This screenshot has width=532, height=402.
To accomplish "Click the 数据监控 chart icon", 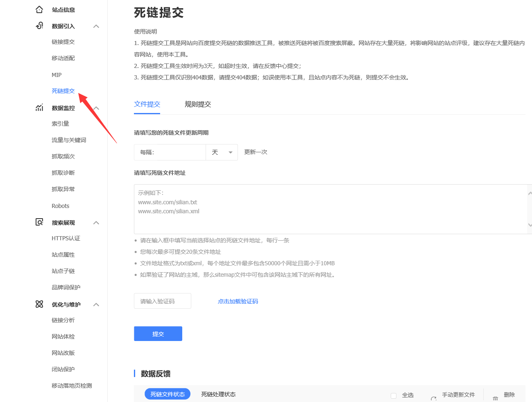I will point(39,107).
